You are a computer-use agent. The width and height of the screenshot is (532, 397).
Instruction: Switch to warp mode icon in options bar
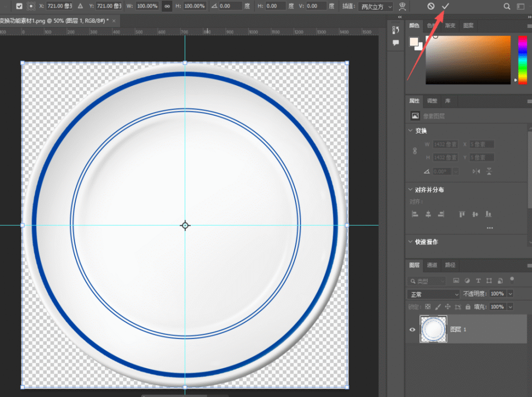pyautogui.click(x=403, y=6)
